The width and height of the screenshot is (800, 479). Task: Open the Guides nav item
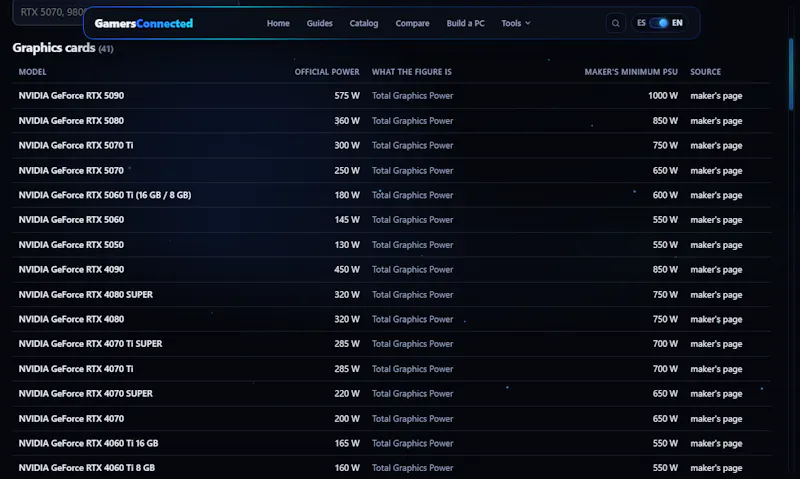pos(319,23)
